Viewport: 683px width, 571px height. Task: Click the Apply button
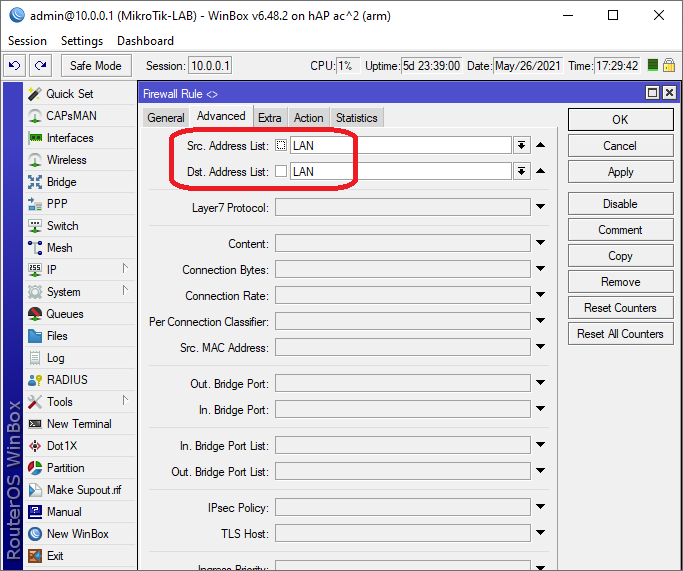(620, 172)
